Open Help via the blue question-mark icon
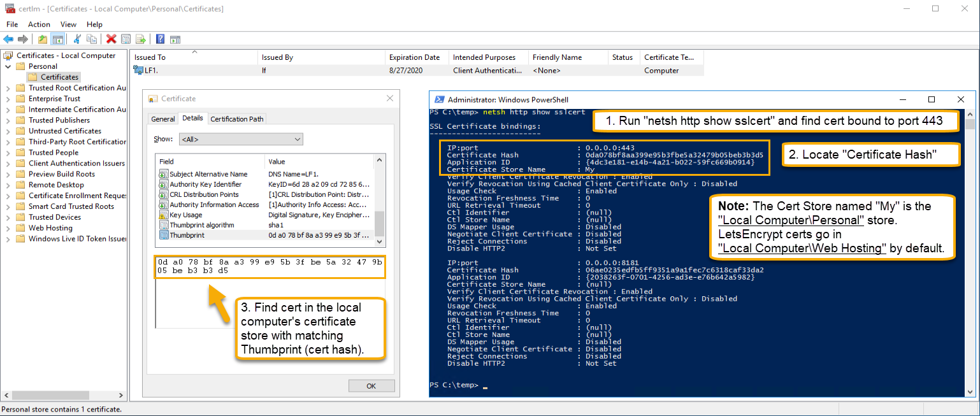 click(161, 39)
